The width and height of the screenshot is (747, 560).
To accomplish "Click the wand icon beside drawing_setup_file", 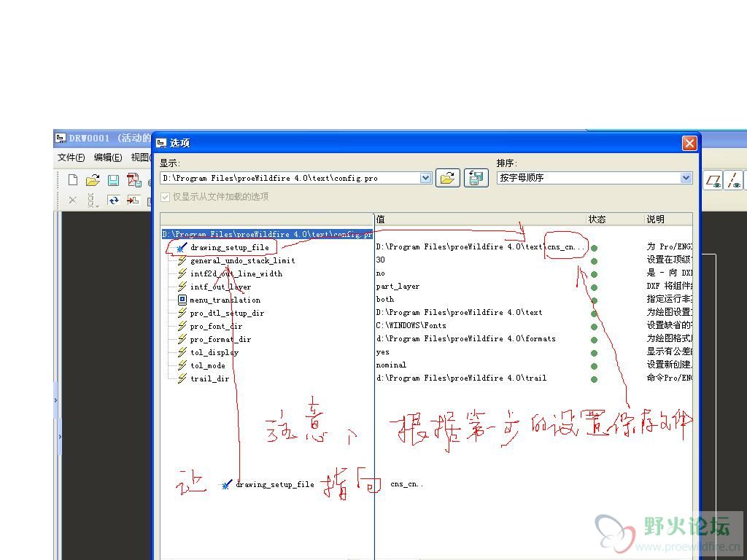I will pyautogui.click(x=182, y=247).
